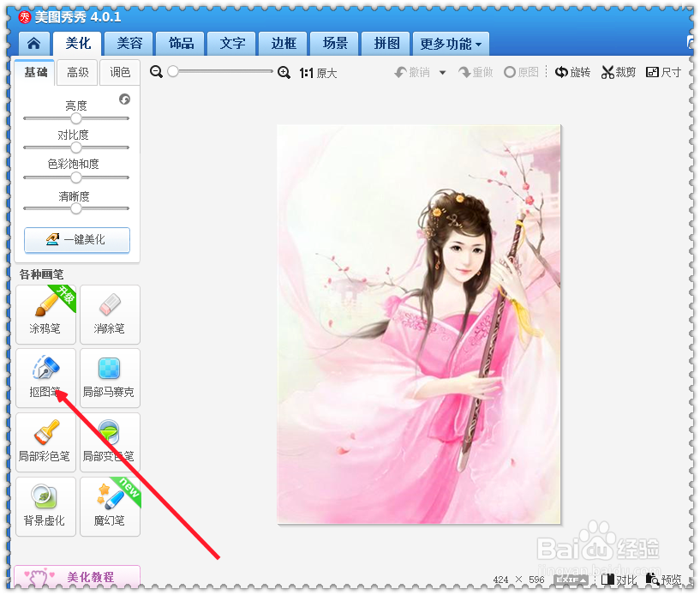700x595 pixels.
Task: Select the 抠图笔 cutout pen tool
Action: [x=45, y=378]
